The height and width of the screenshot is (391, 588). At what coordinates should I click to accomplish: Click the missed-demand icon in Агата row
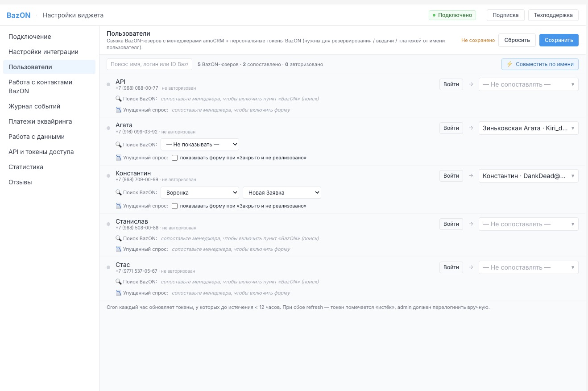tap(118, 158)
